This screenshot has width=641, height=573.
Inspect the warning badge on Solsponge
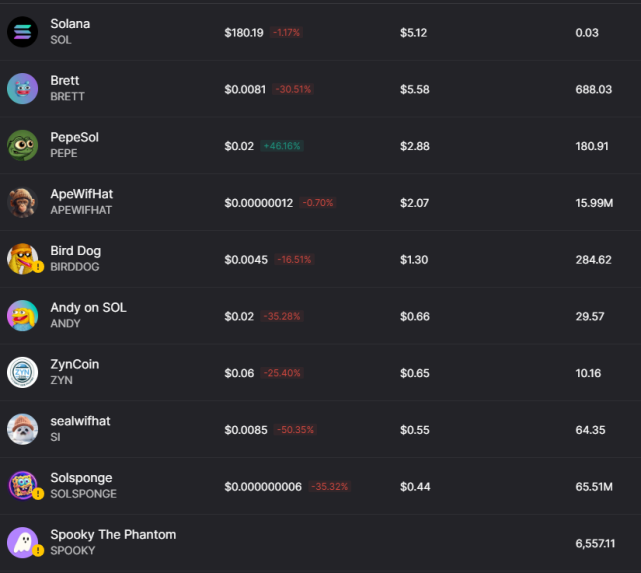pyautogui.click(x=38, y=495)
